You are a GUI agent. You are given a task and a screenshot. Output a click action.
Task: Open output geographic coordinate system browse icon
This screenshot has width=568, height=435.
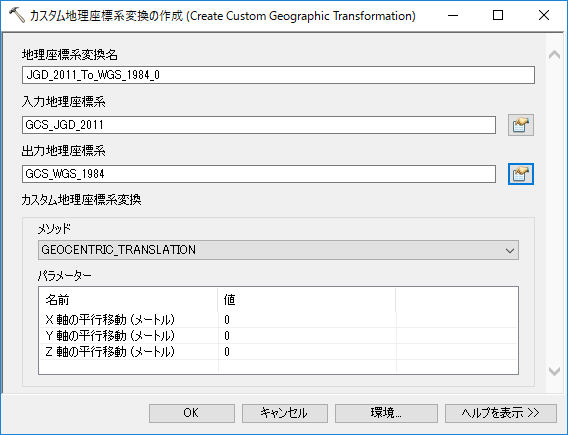click(521, 174)
